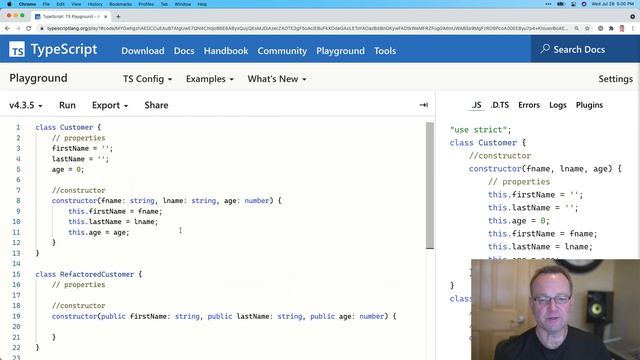This screenshot has height=360, width=640.
Task: Reload the page with the refresh icon
Action: coord(29,28)
